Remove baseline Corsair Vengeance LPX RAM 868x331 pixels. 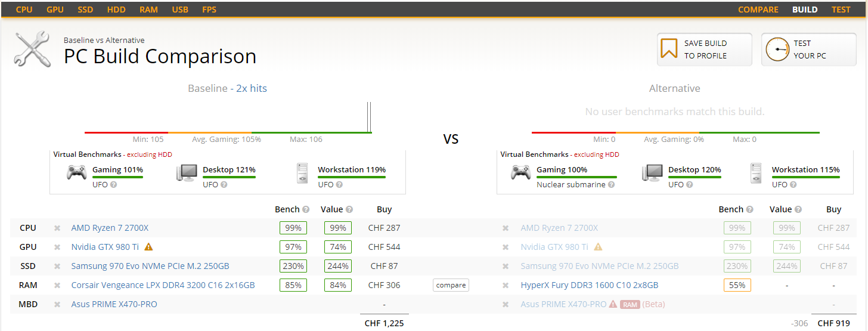pyautogui.click(x=57, y=286)
